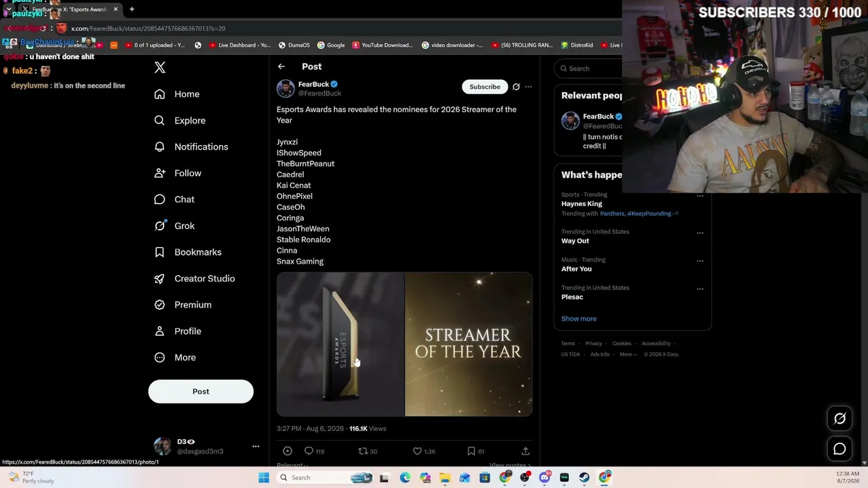Image resolution: width=868 pixels, height=488 pixels.
Task: Open the post's three-dot options menu
Action: click(528, 87)
